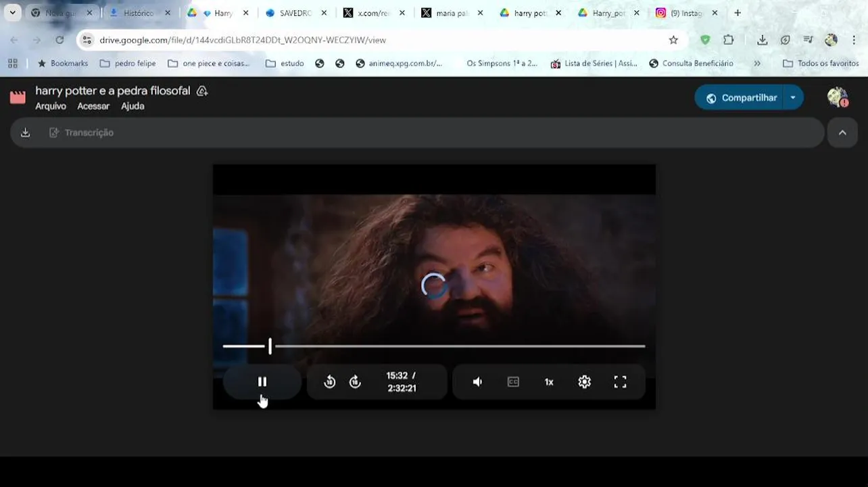Mute the video volume speaker icon
The width and height of the screenshot is (868, 487).
coord(477,382)
